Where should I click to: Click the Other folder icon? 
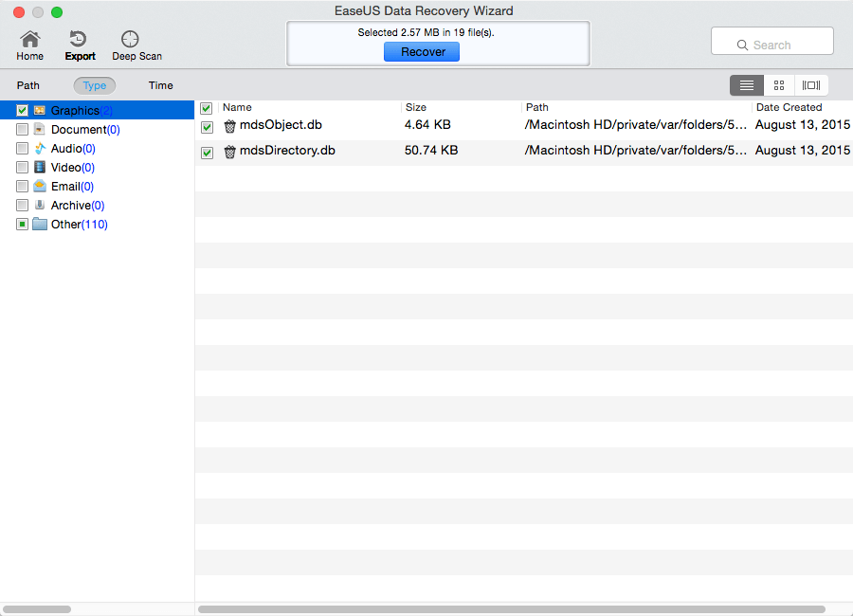click(x=40, y=225)
